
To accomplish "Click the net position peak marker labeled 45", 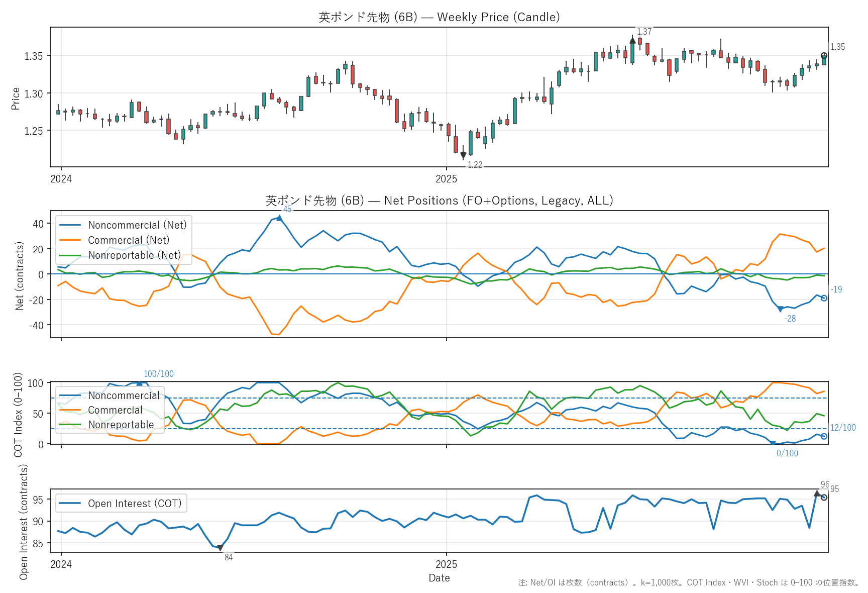I will (279, 218).
